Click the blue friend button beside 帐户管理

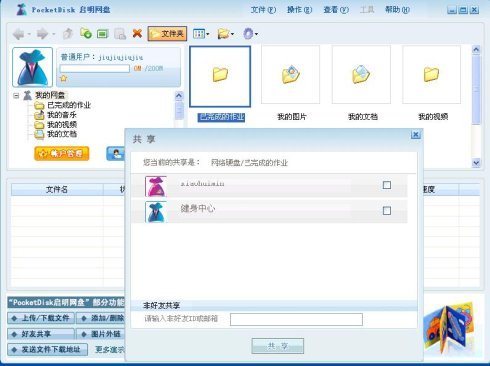tap(115, 154)
